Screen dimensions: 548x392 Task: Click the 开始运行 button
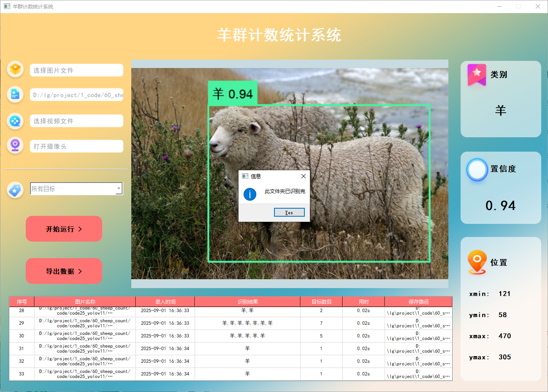pyautogui.click(x=64, y=229)
